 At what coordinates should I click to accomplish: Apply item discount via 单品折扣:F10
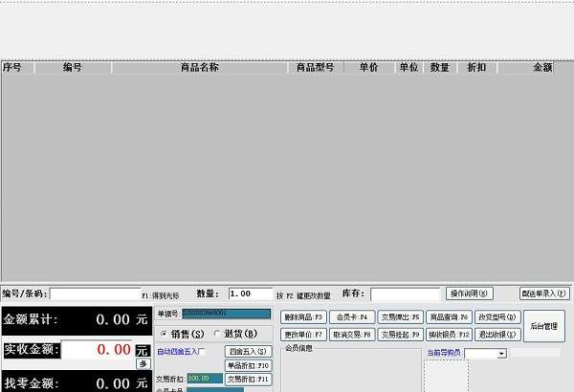click(x=248, y=365)
